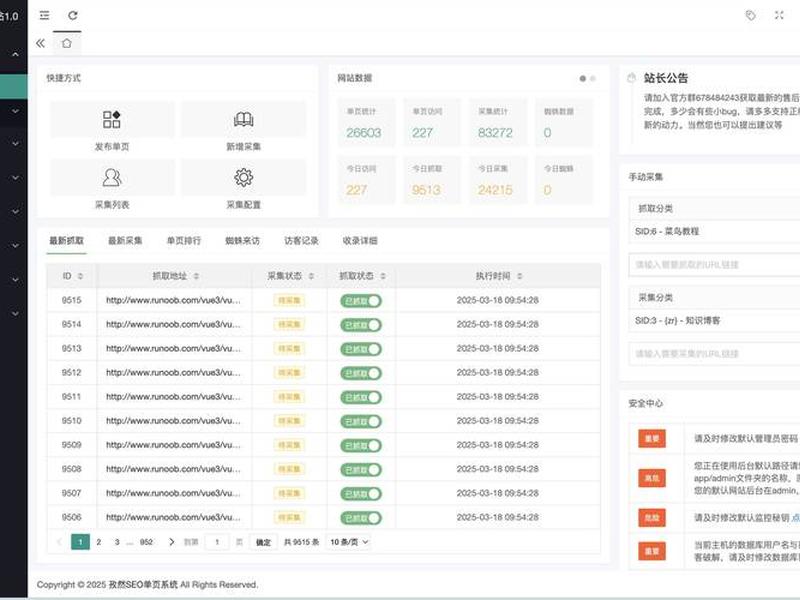The height and width of the screenshot is (600, 800).
Task: Click the refresh icon in top bar
Action: (73, 15)
